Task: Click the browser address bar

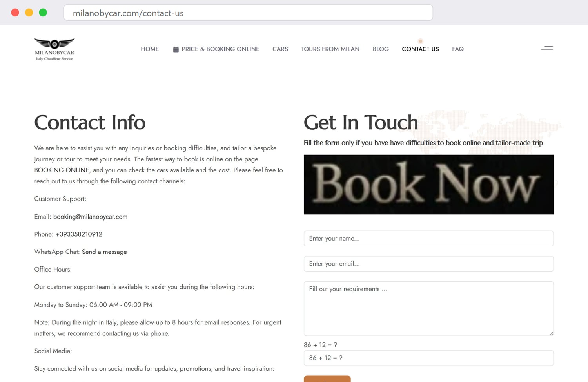Action: [248, 13]
